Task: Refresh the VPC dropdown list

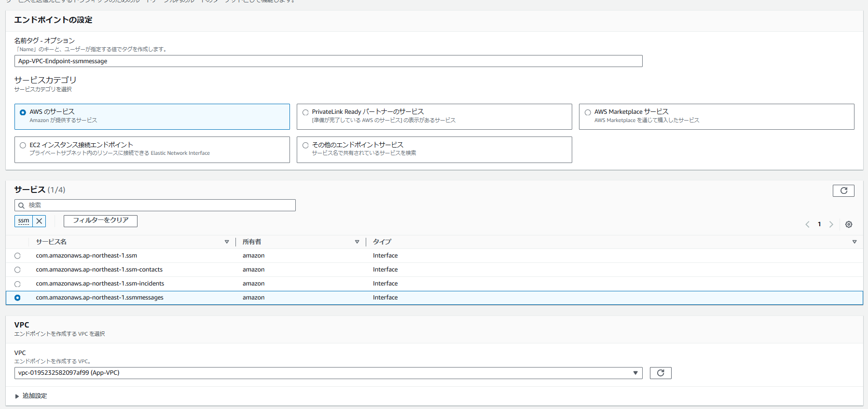Action: (661, 373)
